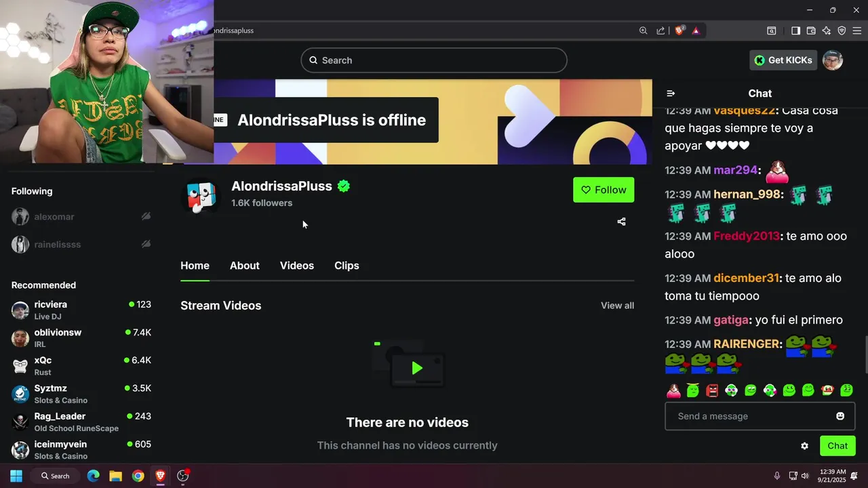
Task: Click username Freddy2013 in chat
Action: (x=747, y=237)
